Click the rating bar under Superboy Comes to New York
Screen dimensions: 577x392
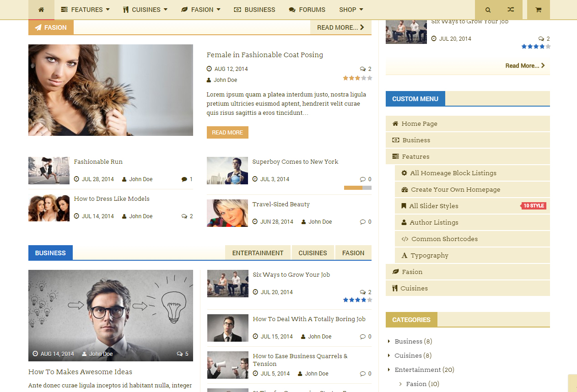[x=357, y=188]
